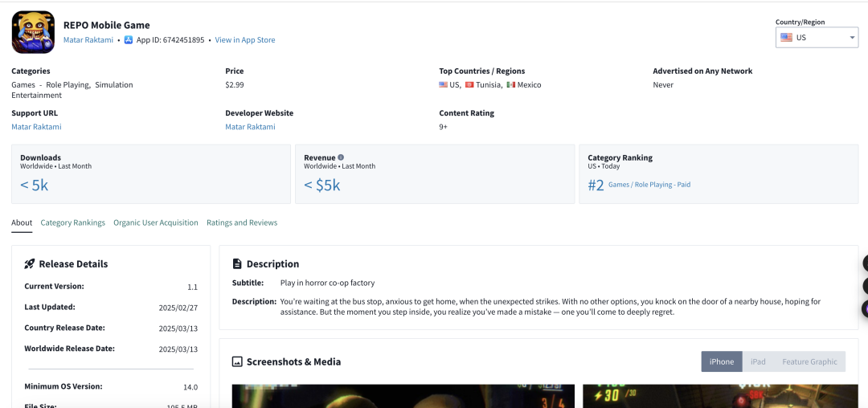Open the second gameplay screenshot thumbnail
This screenshot has height=408, width=868.
click(720, 396)
